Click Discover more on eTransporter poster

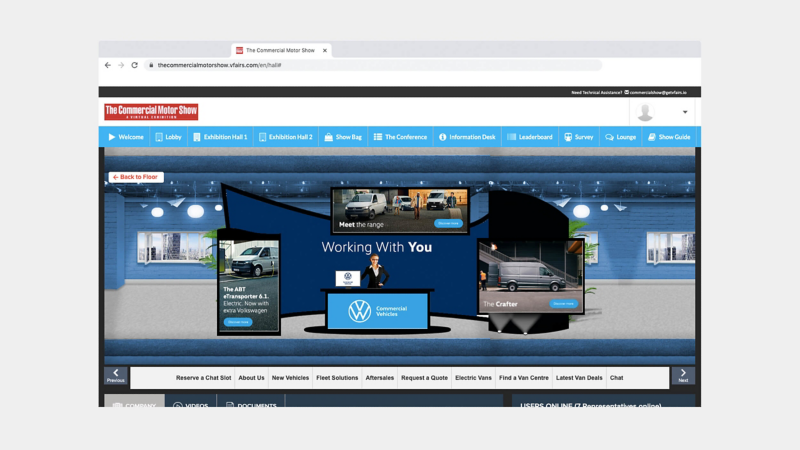point(238,322)
